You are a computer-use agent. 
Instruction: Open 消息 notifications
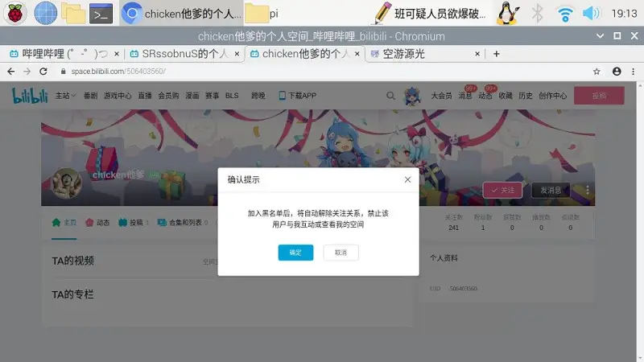tap(465, 96)
